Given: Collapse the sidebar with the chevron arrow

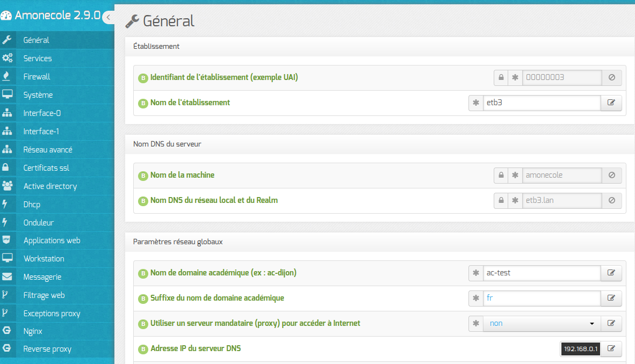Looking at the screenshot, I should [x=108, y=17].
